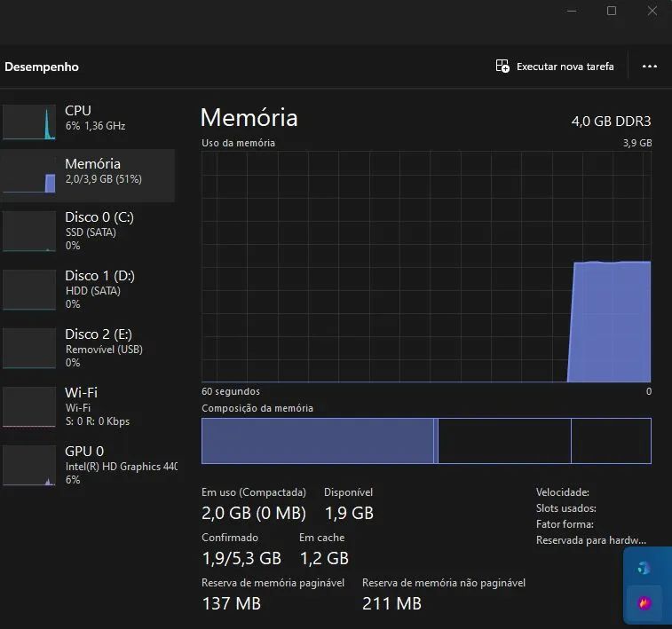The height and width of the screenshot is (629, 672).
Task: Select the CPU mini graph thumbnail
Action: (x=29, y=122)
